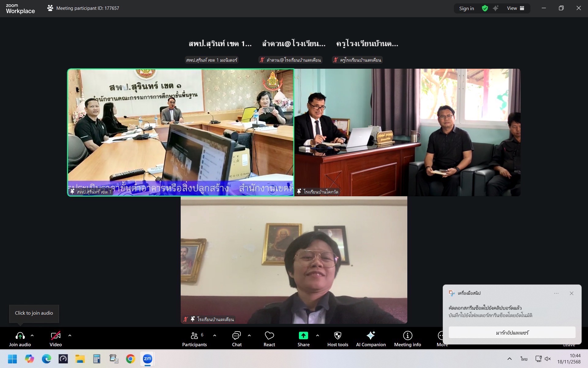Open Meeting info icon

tap(407, 335)
